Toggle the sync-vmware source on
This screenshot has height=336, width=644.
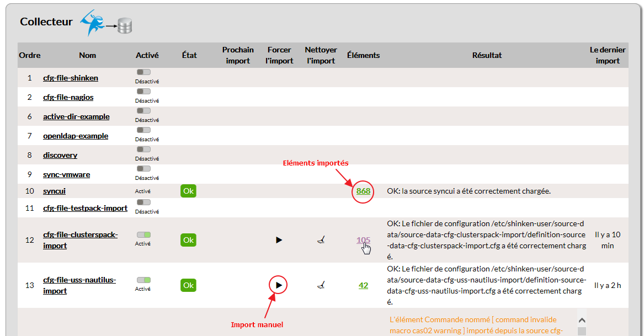[143, 169]
